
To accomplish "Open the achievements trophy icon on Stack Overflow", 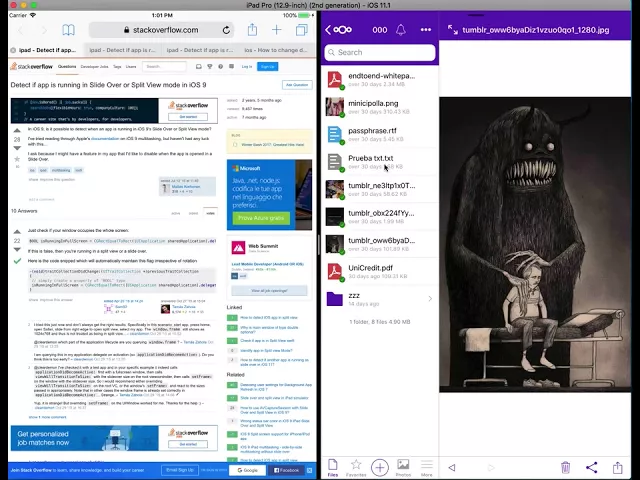I will point(209,67).
